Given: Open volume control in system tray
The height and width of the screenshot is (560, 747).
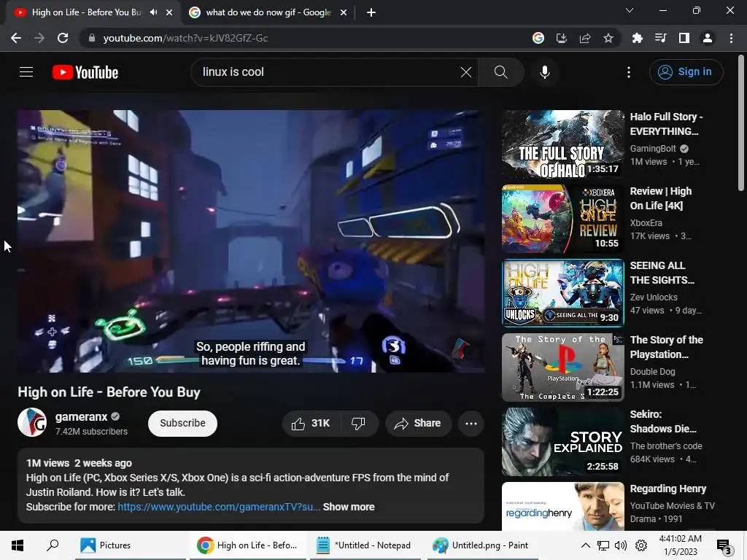Looking at the screenshot, I should (621, 545).
